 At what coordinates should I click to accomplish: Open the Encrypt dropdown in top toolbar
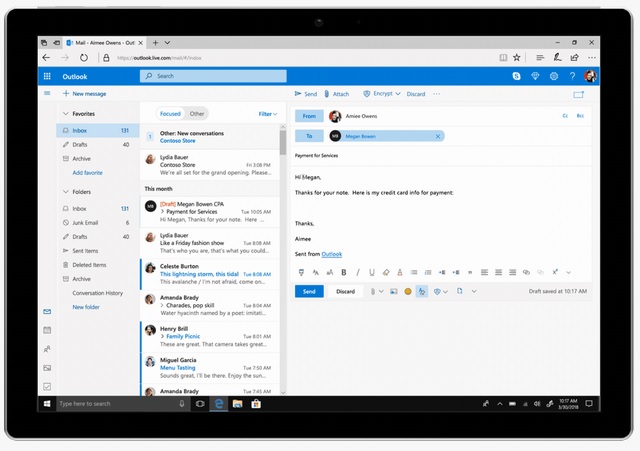382,93
